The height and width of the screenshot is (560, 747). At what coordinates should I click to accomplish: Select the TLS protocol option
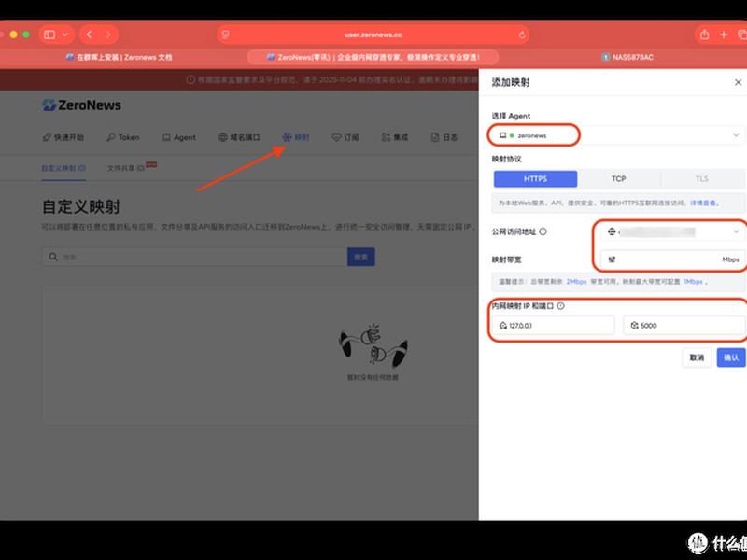click(702, 179)
